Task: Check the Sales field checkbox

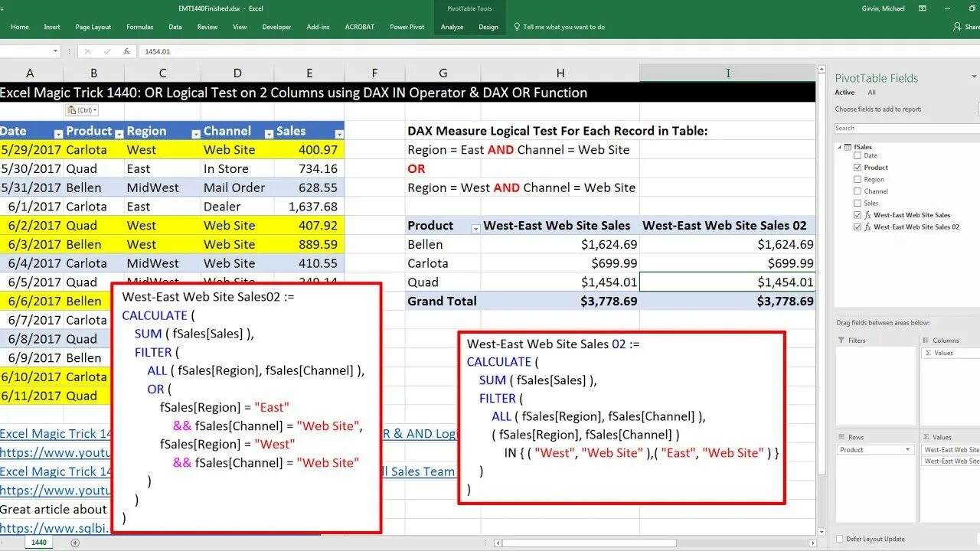Action: click(857, 203)
